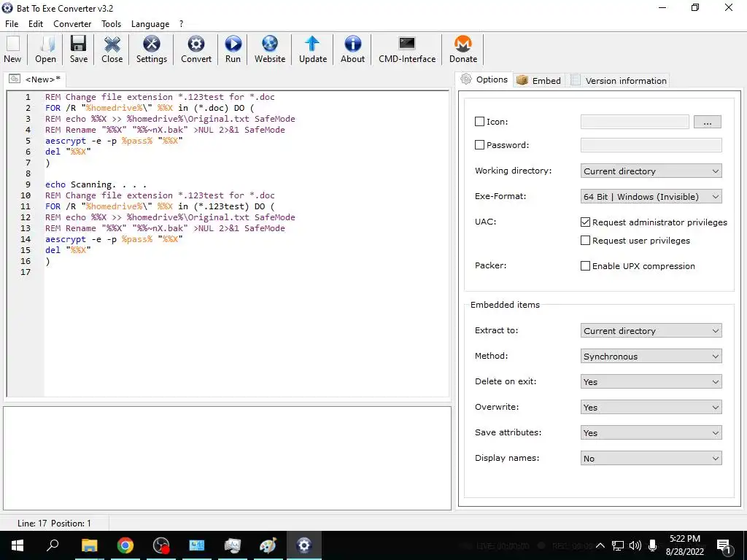The image size is (747, 560).
Task: Click line 6 del "%%X" text
Action: click(x=68, y=152)
